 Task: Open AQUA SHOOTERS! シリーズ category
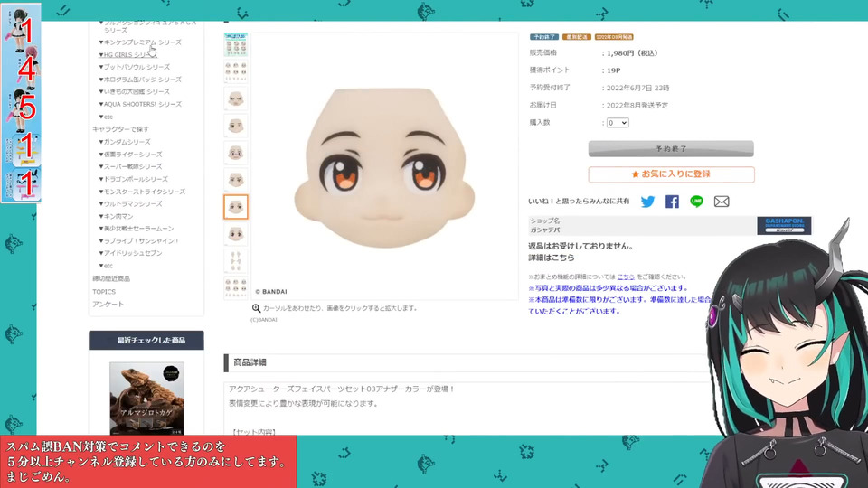142,104
